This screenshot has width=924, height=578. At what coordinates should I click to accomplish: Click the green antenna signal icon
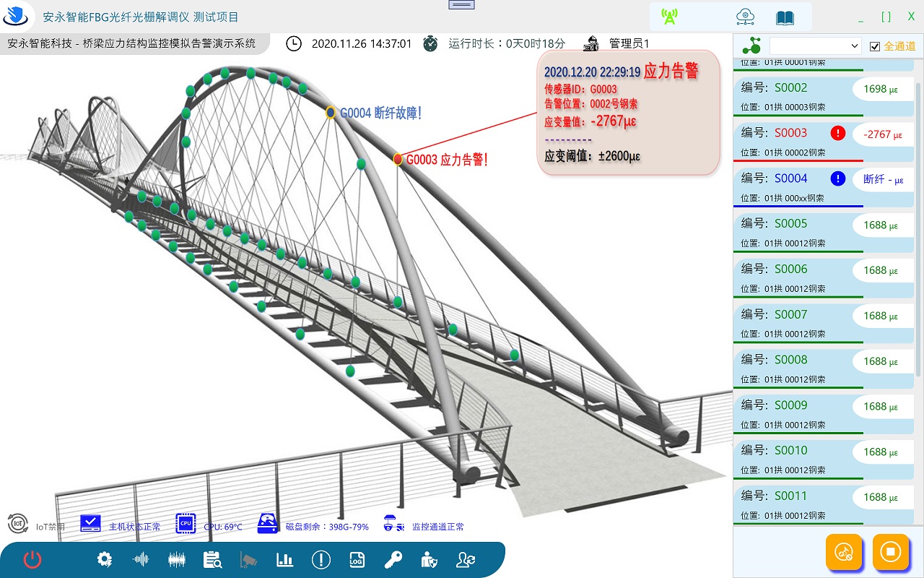pyautogui.click(x=670, y=17)
